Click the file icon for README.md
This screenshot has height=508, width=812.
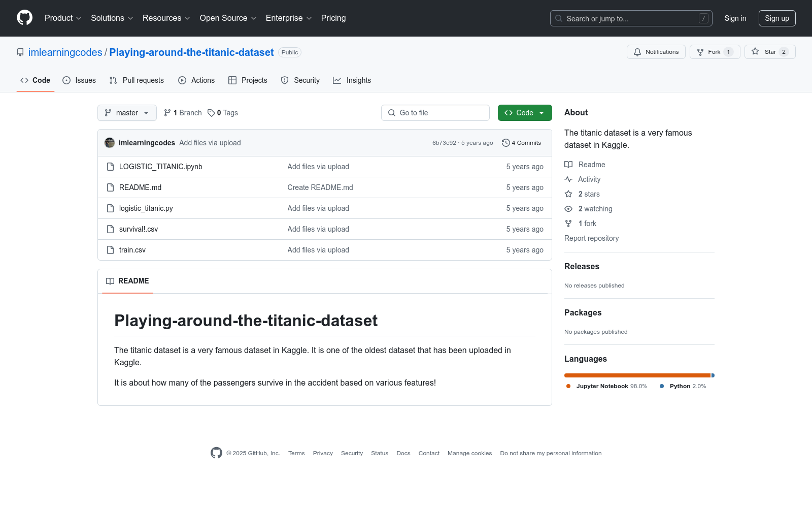tap(110, 187)
